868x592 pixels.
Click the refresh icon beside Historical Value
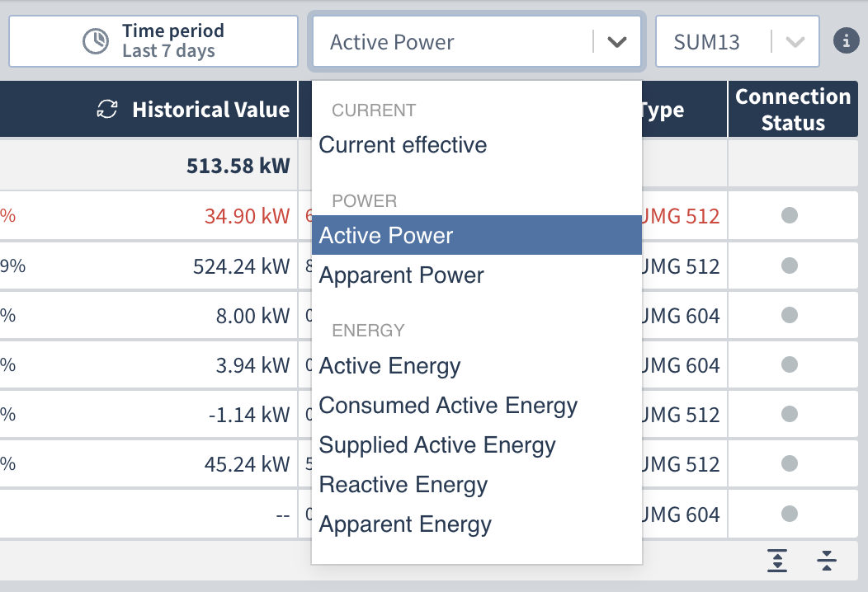click(x=106, y=109)
